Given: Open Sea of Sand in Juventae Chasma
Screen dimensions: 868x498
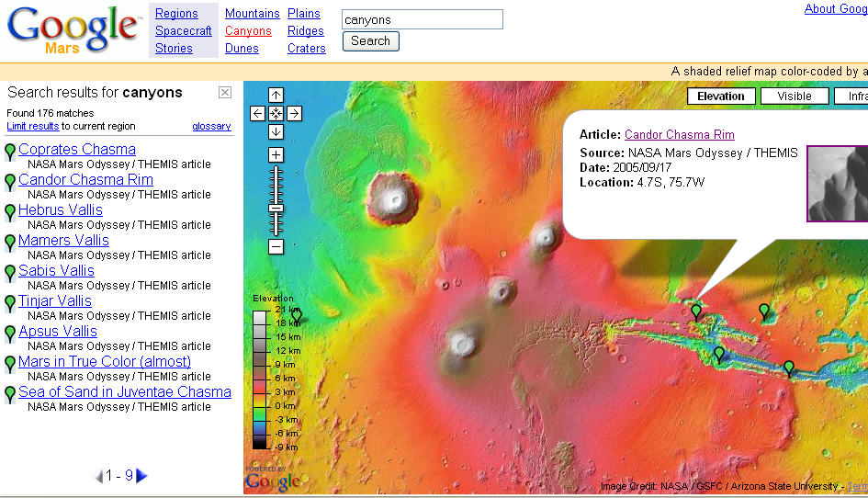Looking at the screenshot, I should pos(125,391).
